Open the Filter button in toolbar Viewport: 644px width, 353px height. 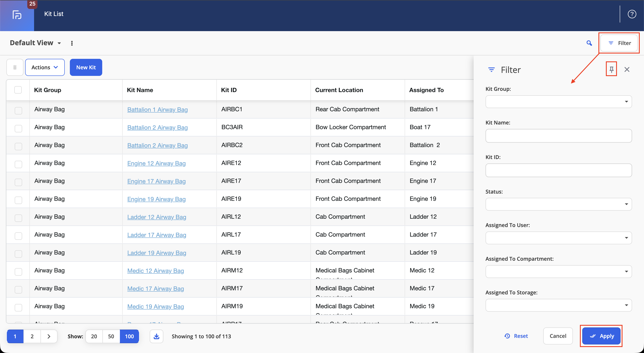tap(619, 43)
